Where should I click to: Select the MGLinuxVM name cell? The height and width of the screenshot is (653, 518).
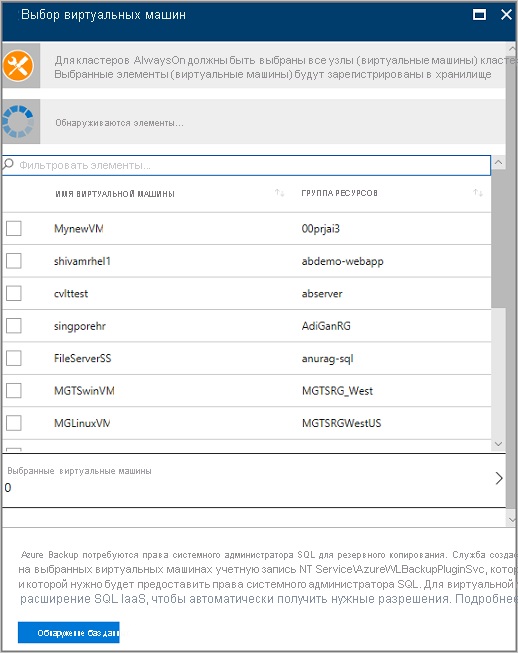[x=82, y=424]
